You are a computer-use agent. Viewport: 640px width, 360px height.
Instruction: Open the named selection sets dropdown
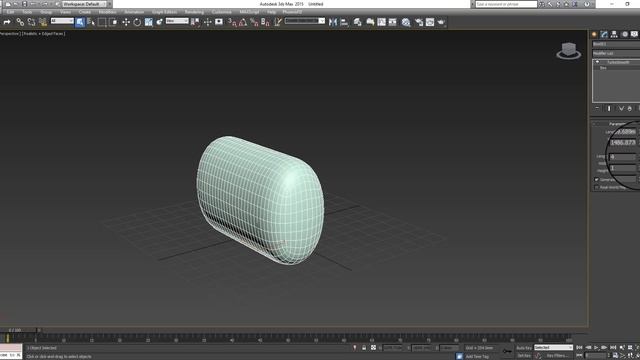305,21
